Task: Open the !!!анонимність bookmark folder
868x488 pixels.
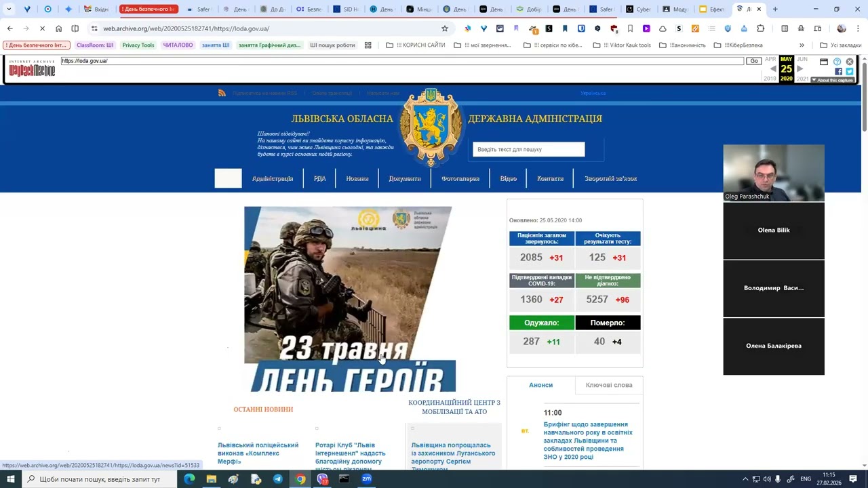Action: [682, 45]
